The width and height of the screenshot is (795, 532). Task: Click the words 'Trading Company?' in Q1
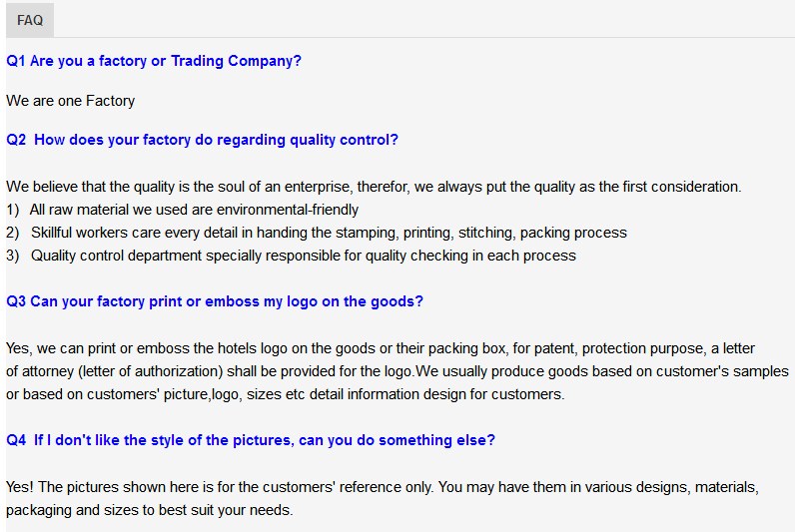point(236,61)
